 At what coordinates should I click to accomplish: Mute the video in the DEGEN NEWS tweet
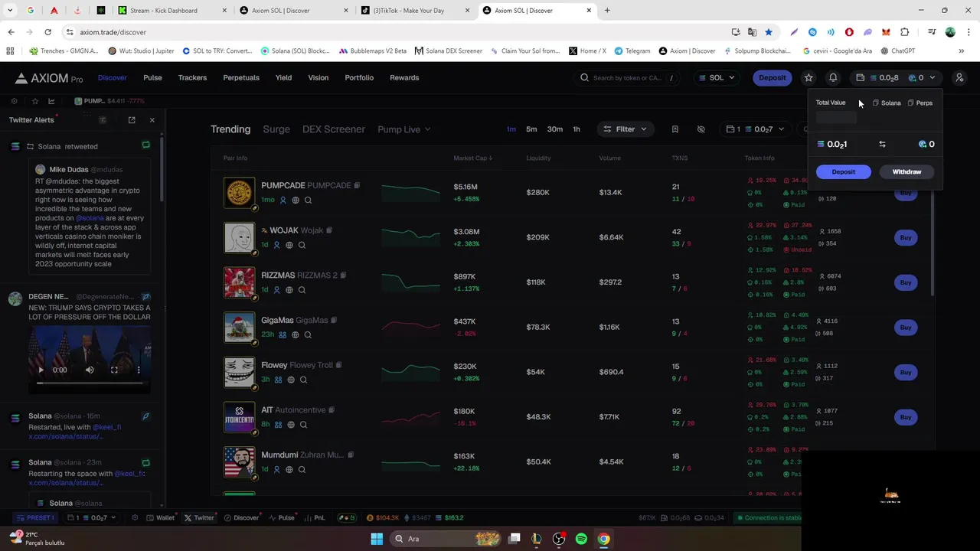(90, 370)
